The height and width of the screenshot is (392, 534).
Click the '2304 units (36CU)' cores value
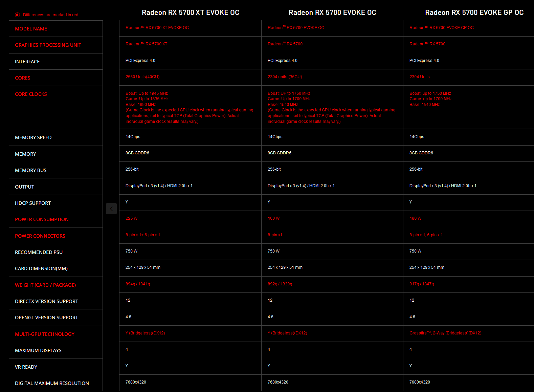click(285, 77)
